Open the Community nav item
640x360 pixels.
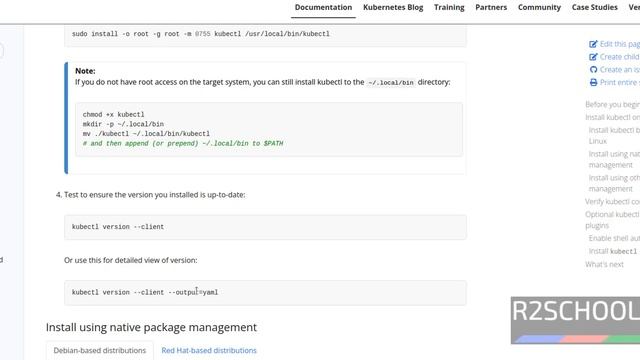[x=539, y=7]
